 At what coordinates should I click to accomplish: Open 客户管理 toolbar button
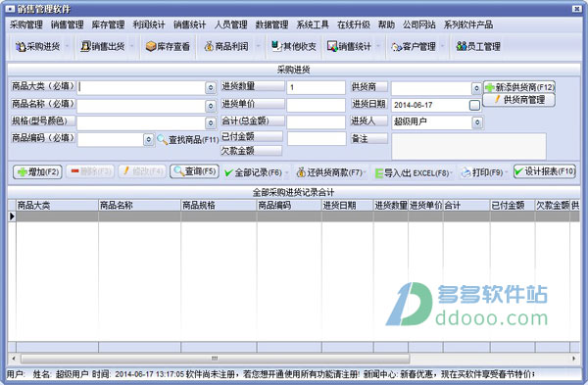coord(414,46)
